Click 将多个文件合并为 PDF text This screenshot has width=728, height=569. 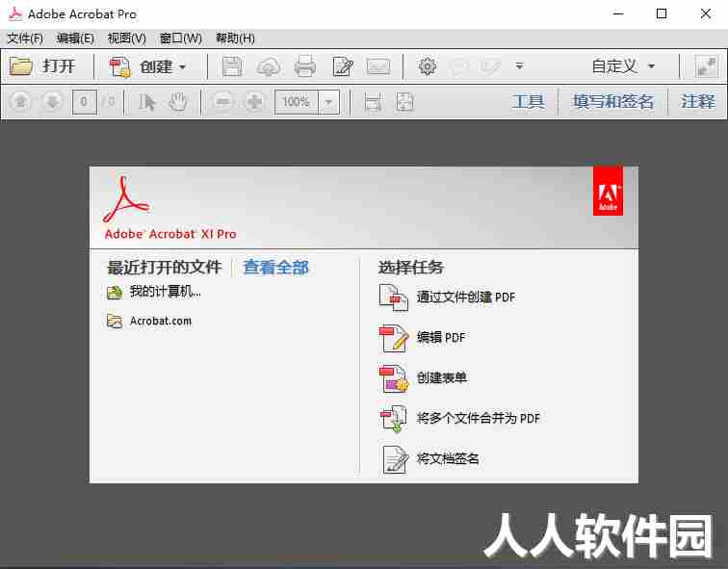pos(479,419)
